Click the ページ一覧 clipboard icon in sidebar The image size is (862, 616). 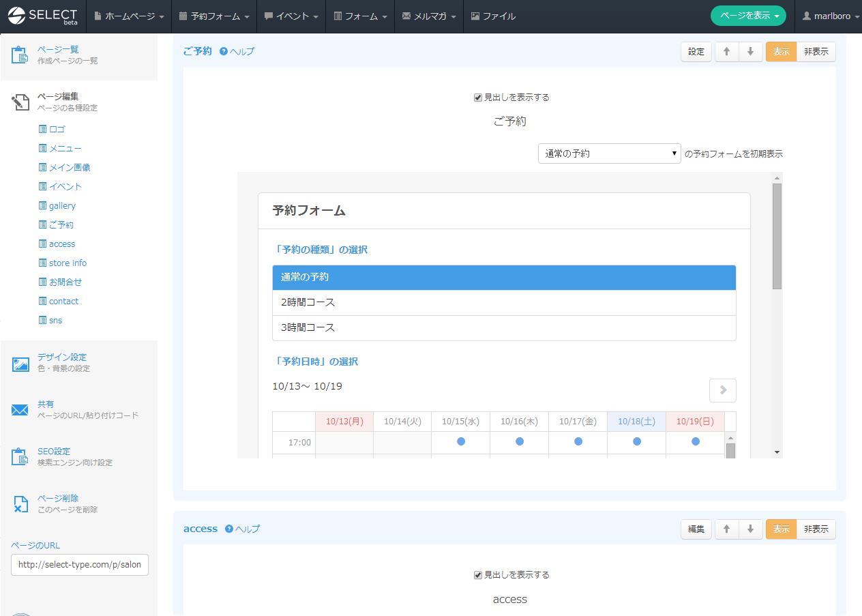point(20,55)
